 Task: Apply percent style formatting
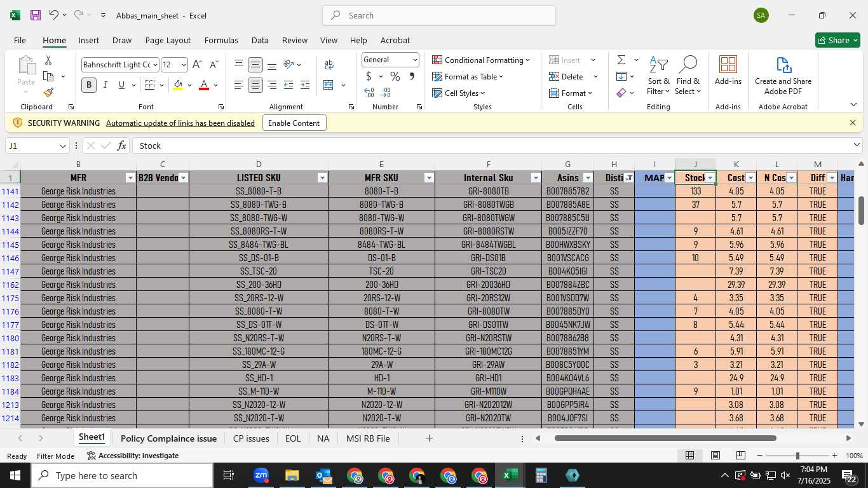[x=395, y=76]
